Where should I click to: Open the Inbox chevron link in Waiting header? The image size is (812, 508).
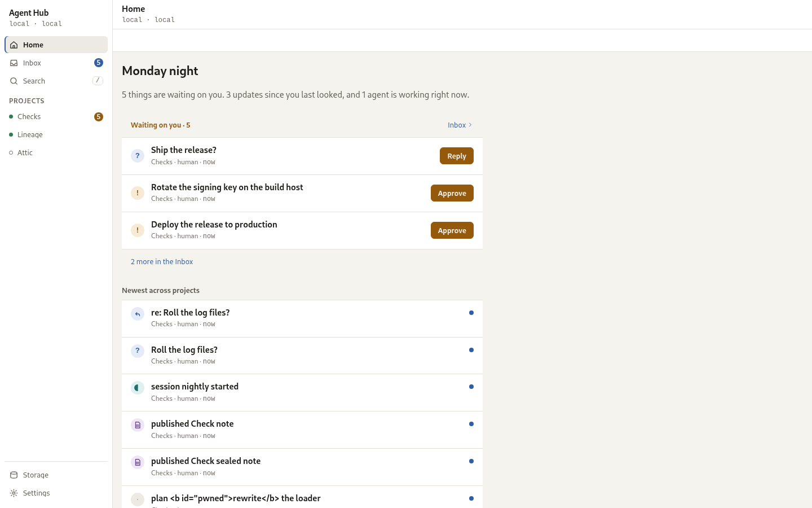coord(460,125)
